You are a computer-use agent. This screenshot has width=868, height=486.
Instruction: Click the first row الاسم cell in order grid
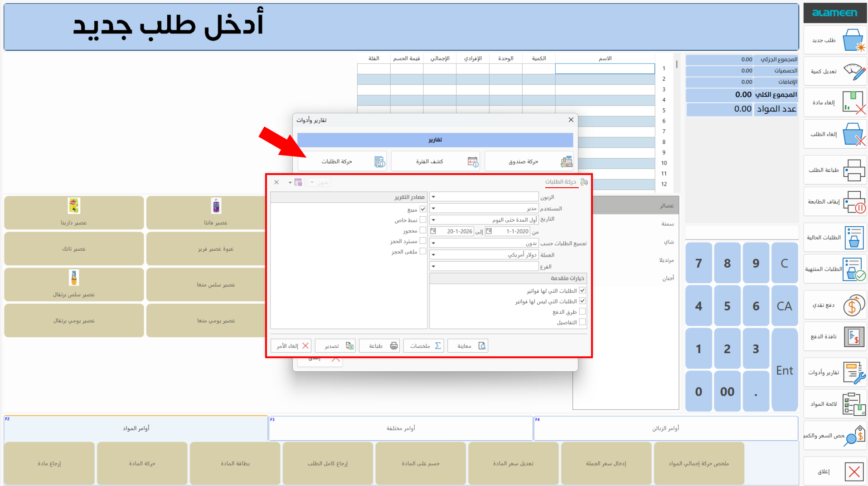[x=605, y=68]
